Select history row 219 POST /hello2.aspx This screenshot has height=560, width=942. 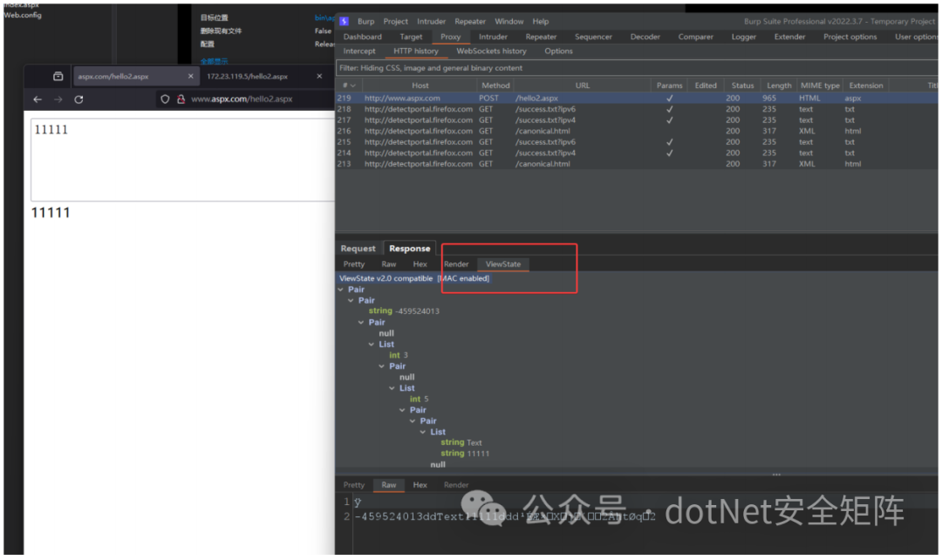click(637, 98)
